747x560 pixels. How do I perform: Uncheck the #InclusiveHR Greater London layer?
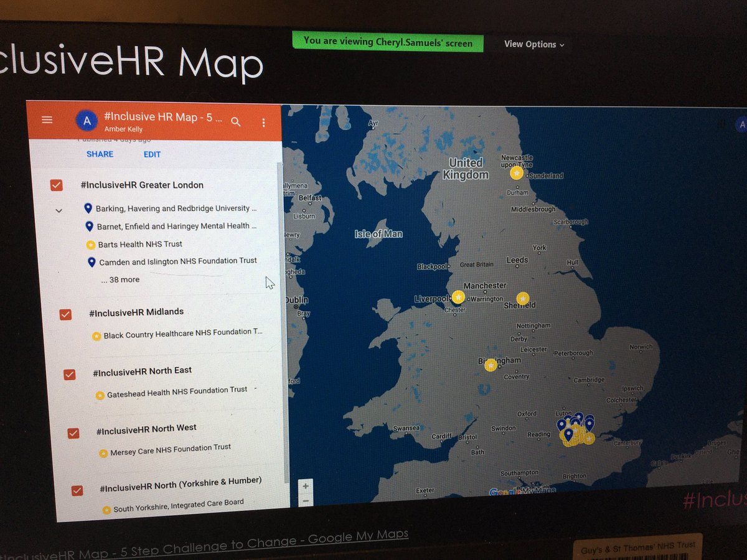coord(57,185)
